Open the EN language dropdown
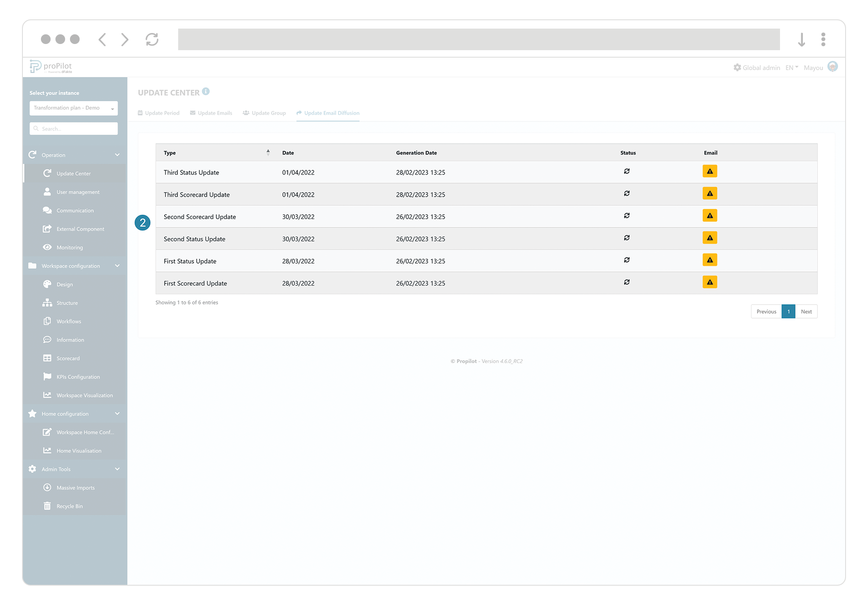The width and height of the screenshot is (868, 609). [x=791, y=67]
